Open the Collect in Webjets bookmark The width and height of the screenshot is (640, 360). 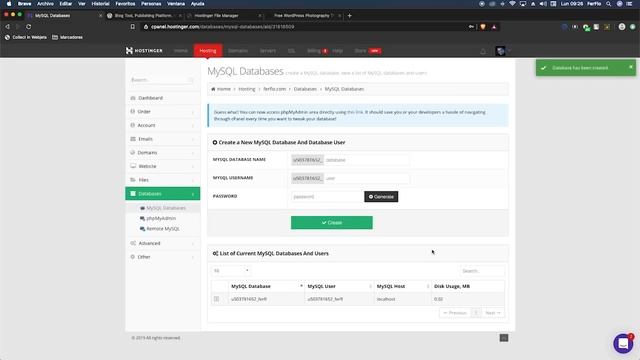coord(26,37)
